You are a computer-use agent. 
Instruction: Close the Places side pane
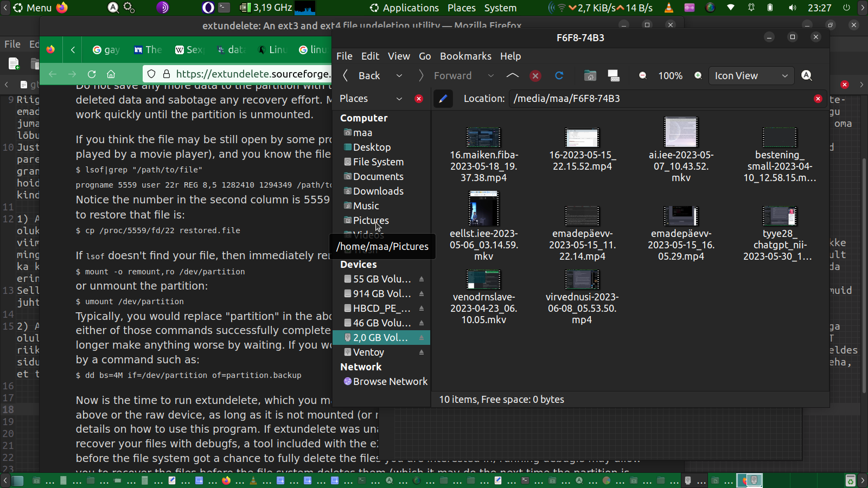[419, 99]
